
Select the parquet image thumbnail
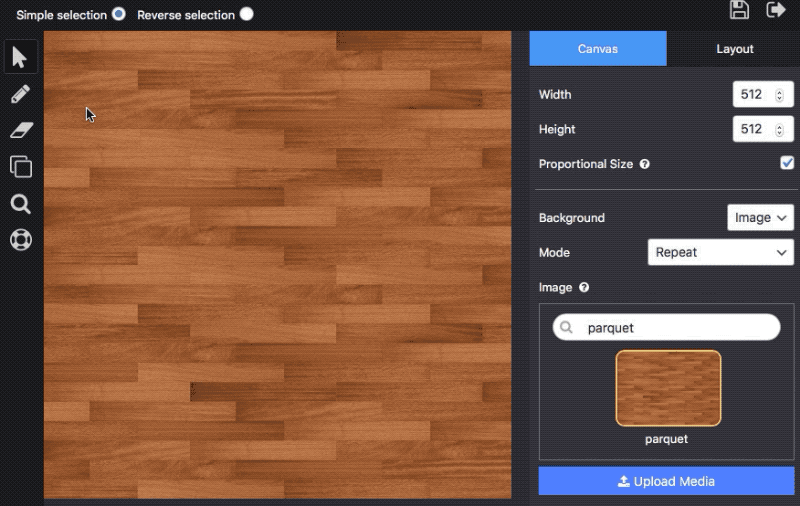pos(668,388)
